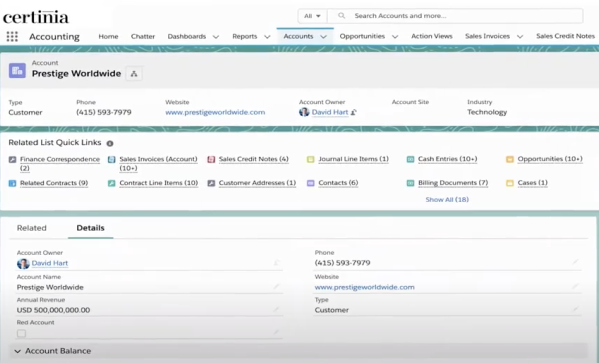
Task: Open Journal Line Items (1) link
Action: (x=353, y=159)
